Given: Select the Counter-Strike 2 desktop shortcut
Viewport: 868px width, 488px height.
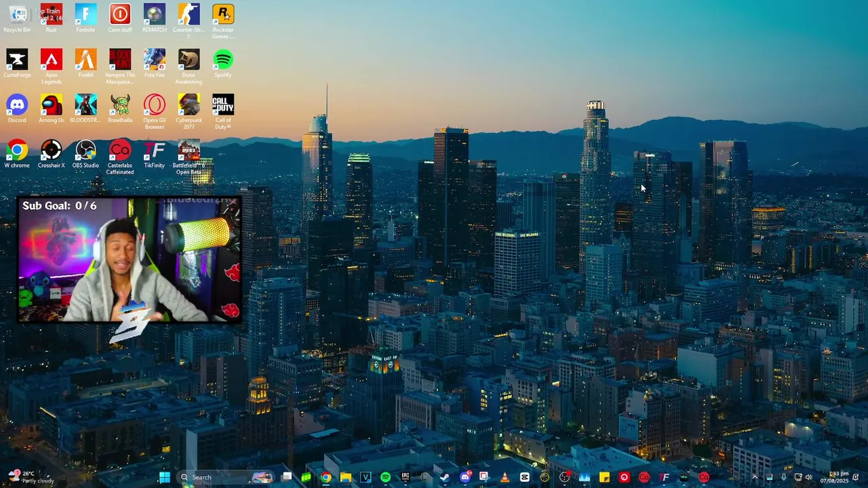Looking at the screenshot, I should pos(189,22).
